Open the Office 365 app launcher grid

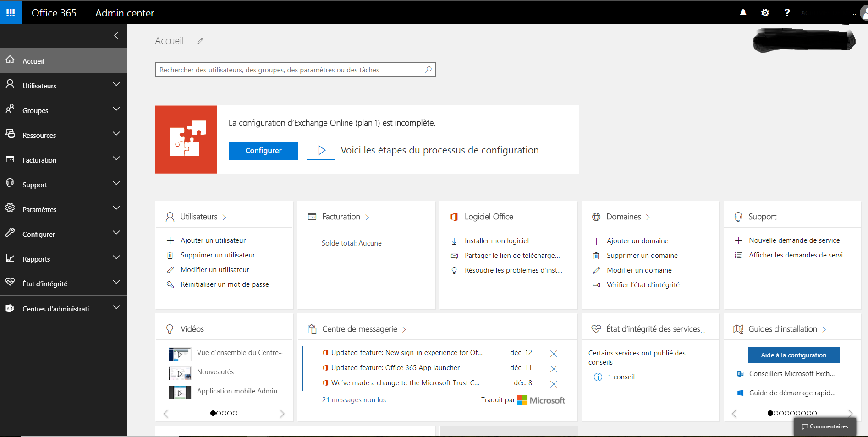pos(11,12)
